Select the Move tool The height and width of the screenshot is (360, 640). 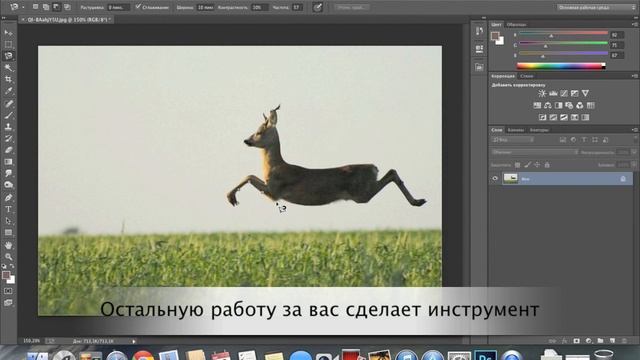pyautogui.click(x=8, y=32)
